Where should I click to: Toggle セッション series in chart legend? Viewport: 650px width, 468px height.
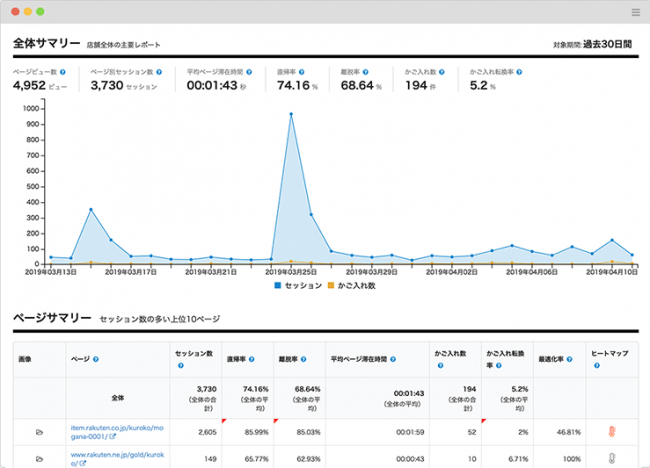298,285
